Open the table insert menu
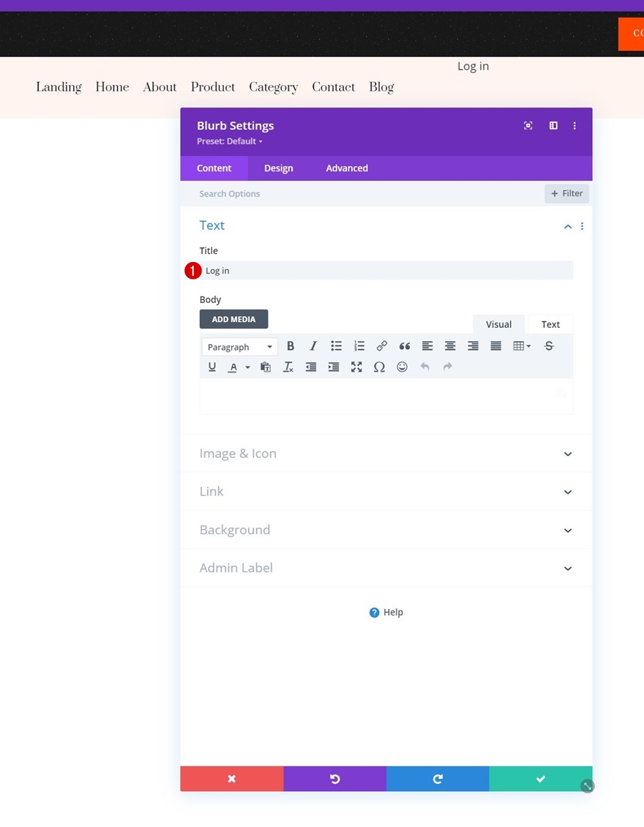Image resolution: width=644 pixels, height=827 pixels. click(x=522, y=346)
